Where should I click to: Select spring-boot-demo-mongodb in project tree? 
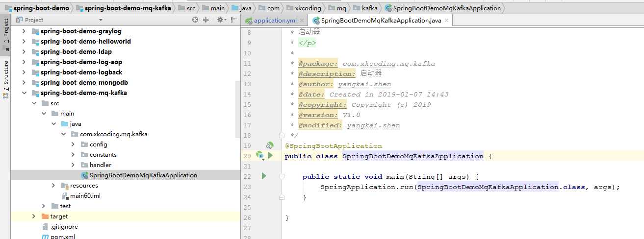point(126,83)
